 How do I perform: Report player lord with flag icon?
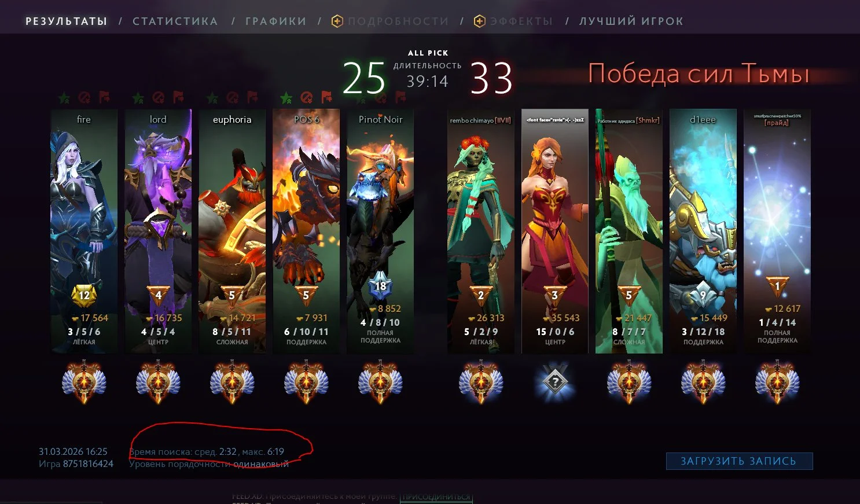pos(179,97)
